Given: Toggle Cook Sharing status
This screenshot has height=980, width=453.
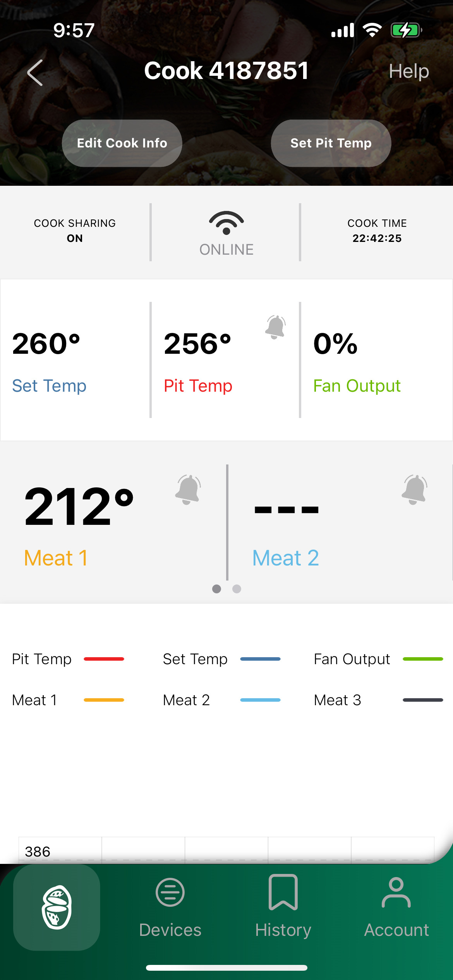Looking at the screenshot, I should (75, 231).
